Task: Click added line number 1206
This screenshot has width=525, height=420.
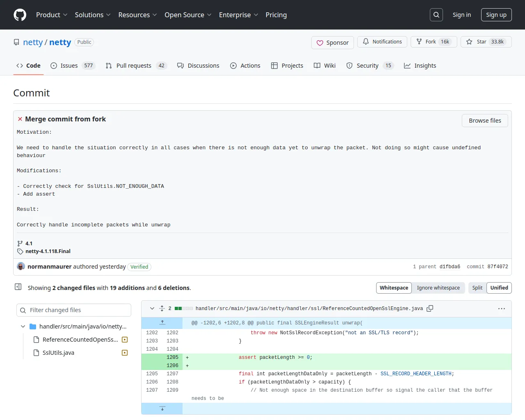Action: tap(172, 366)
